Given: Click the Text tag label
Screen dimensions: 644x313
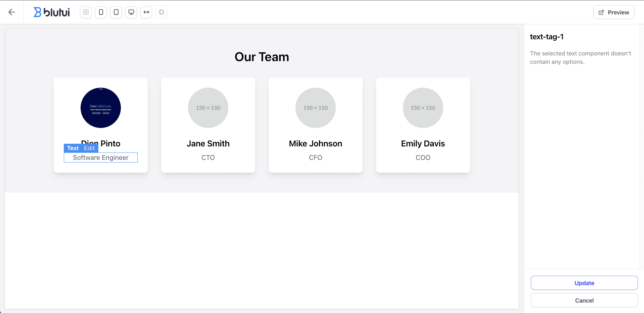Looking at the screenshot, I should point(73,148).
